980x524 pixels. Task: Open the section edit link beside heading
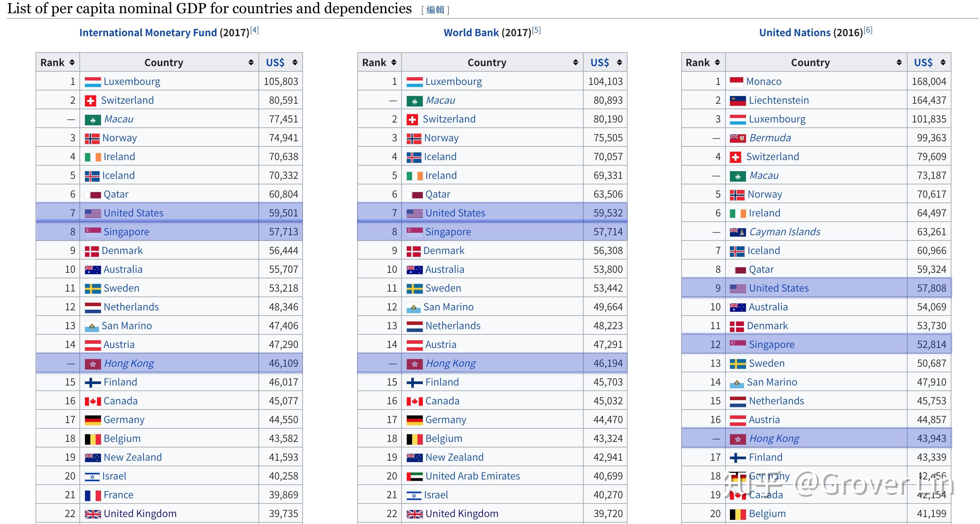(x=435, y=10)
